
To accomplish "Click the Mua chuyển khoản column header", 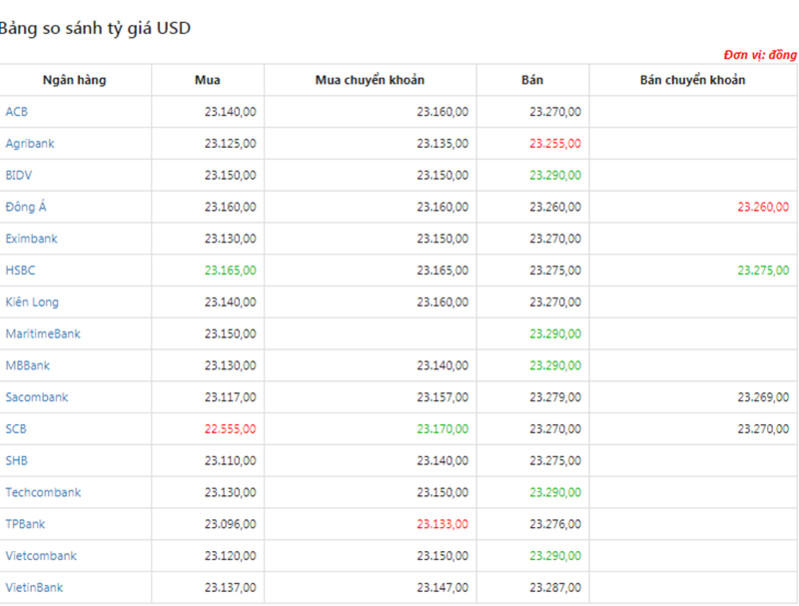I will (x=370, y=80).
